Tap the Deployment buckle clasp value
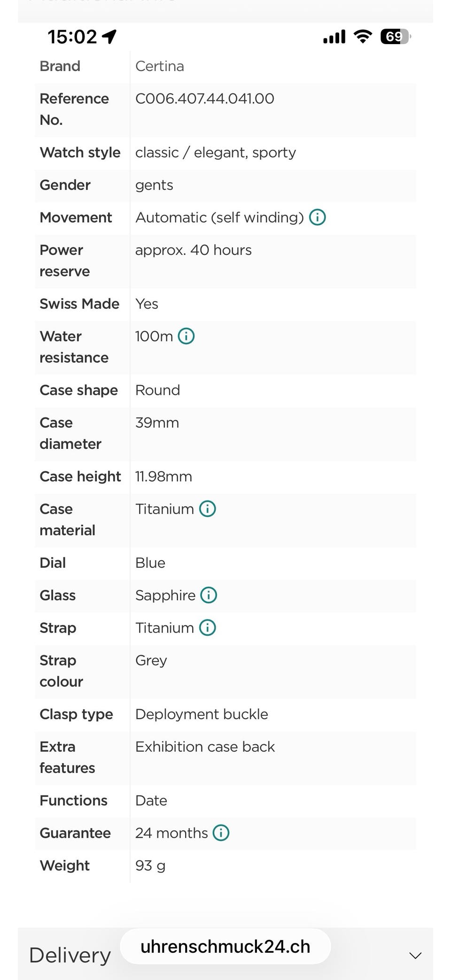451x980 pixels. click(x=202, y=714)
